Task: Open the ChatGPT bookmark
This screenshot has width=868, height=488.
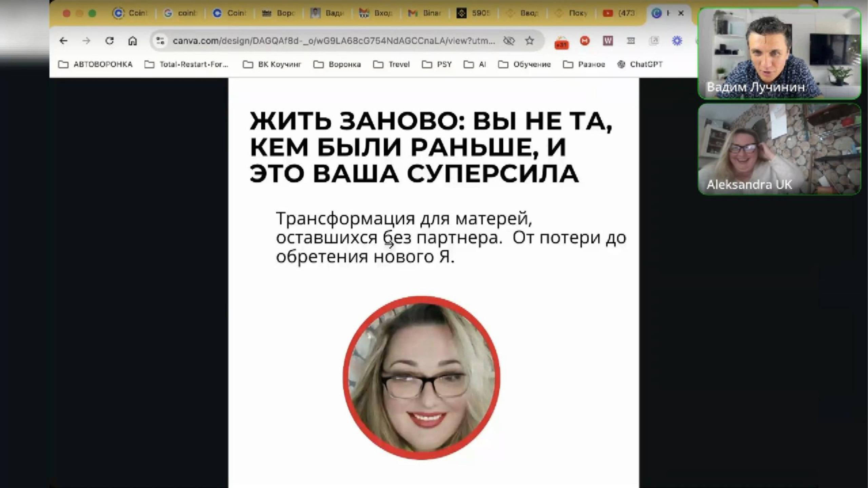Action: click(x=640, y=64)
